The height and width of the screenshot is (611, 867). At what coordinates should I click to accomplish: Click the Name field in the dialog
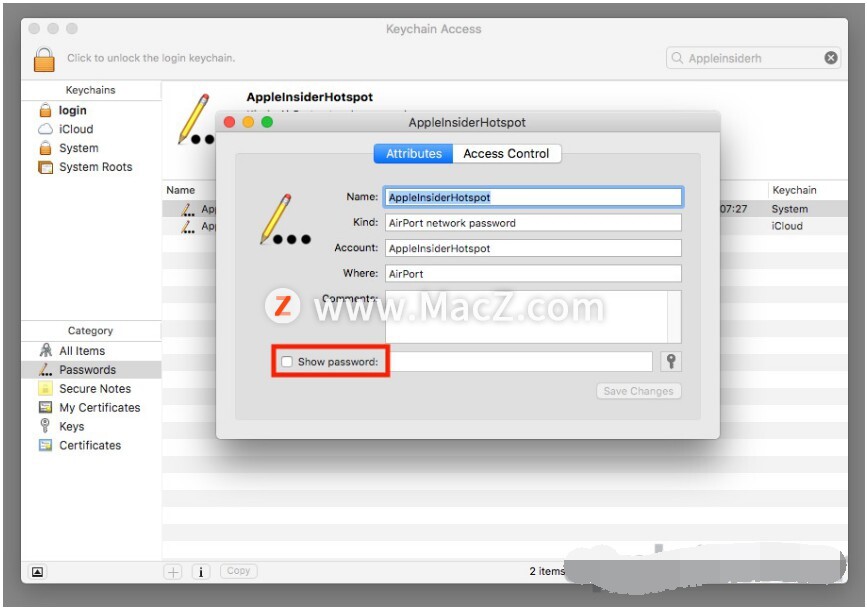(534, 197)
